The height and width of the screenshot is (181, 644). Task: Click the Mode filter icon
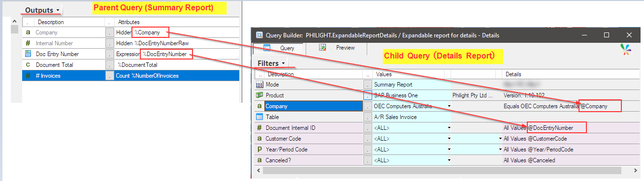tap(259, 85)
